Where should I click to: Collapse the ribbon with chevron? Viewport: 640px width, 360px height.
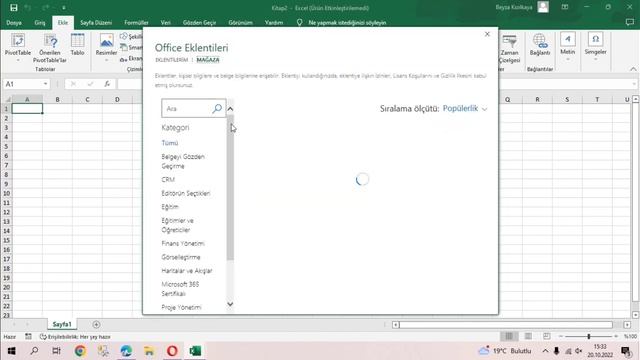tap(633, 69)
